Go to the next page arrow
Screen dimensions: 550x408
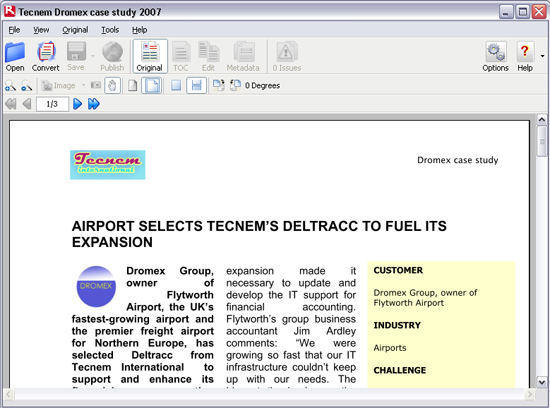(x=77, y=104)
